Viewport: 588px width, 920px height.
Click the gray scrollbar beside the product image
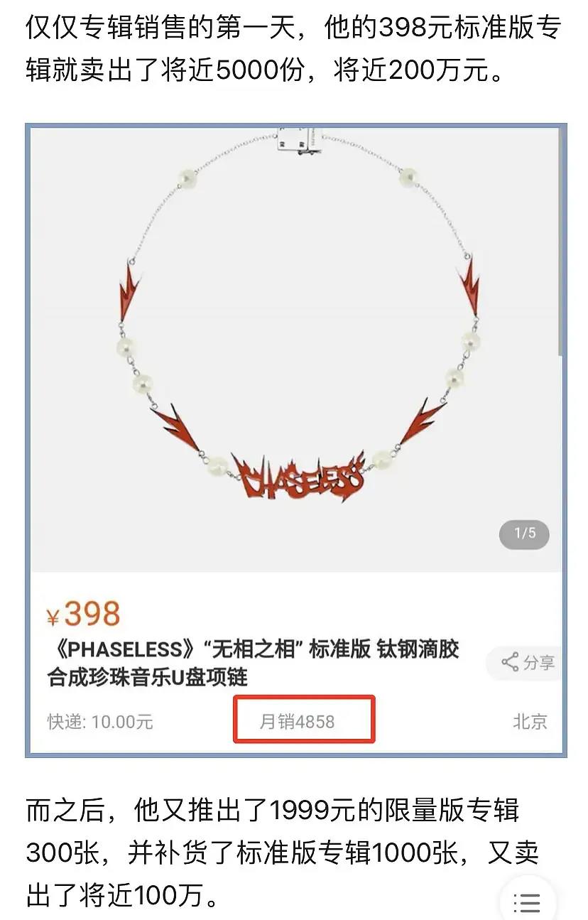coord(562,242)
